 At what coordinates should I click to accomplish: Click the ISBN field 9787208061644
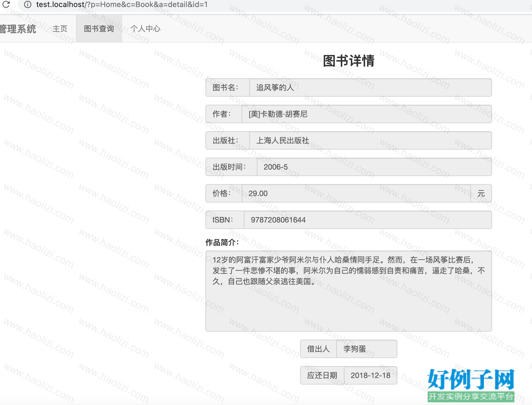click(x=368, y=220)
